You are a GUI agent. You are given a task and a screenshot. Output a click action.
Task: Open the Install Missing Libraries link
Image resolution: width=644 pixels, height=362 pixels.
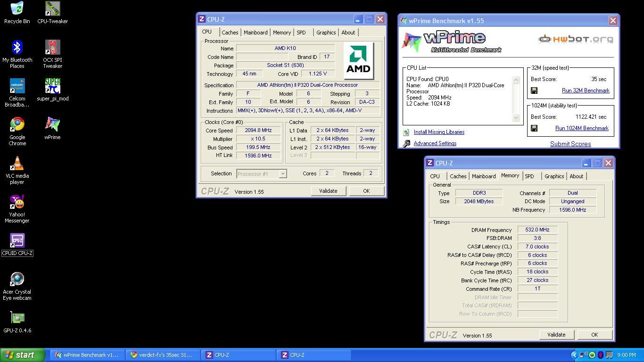tap(439, 132)
